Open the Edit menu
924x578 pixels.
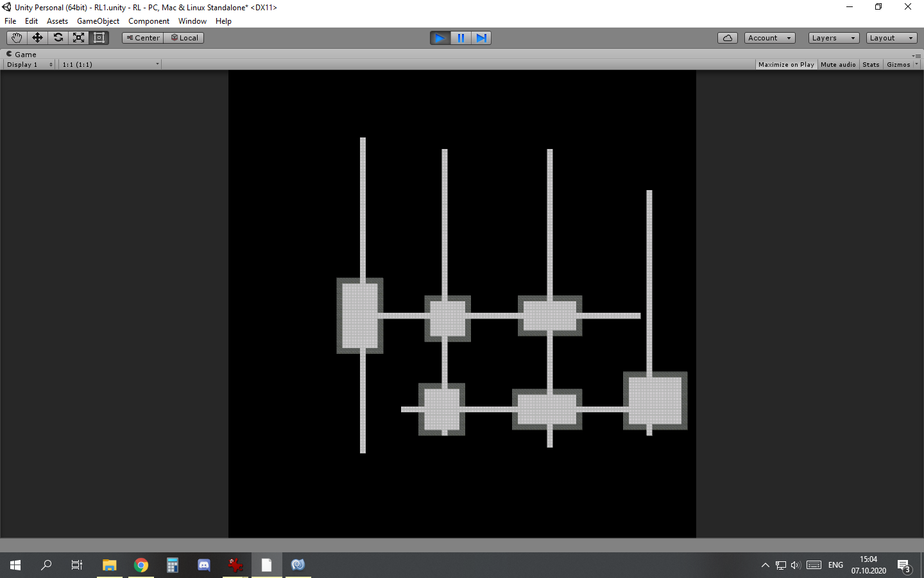[x=31, y=21]
